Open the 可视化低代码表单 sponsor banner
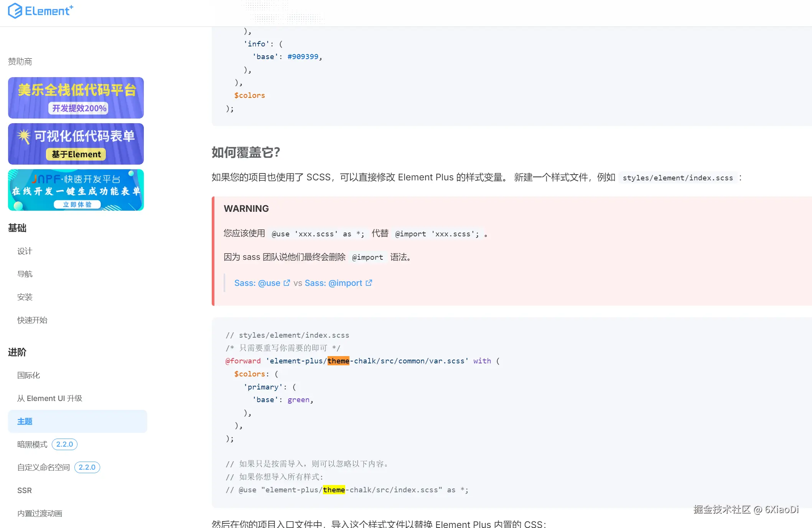 coord(76,144)
